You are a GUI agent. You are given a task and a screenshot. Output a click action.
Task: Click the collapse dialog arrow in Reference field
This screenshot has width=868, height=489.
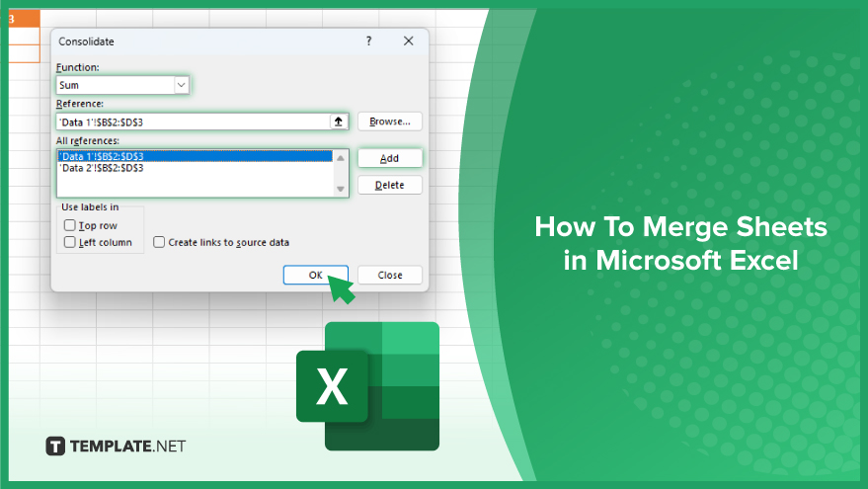[339, 122]
